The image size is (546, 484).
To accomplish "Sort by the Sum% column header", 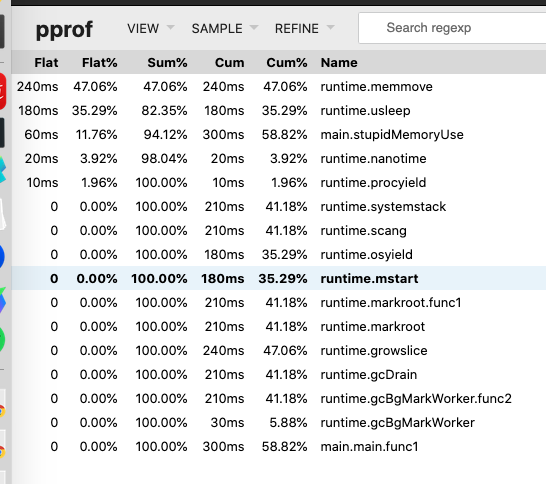I will (167, 63).
